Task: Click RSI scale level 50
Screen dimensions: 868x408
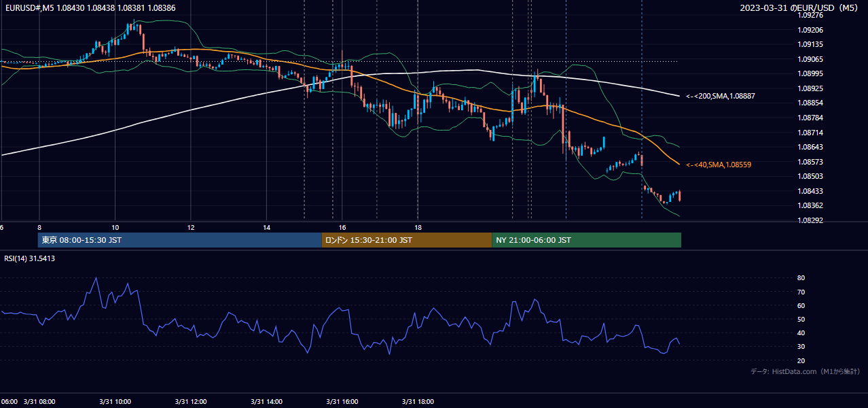Action: click(x=801, y=319)
